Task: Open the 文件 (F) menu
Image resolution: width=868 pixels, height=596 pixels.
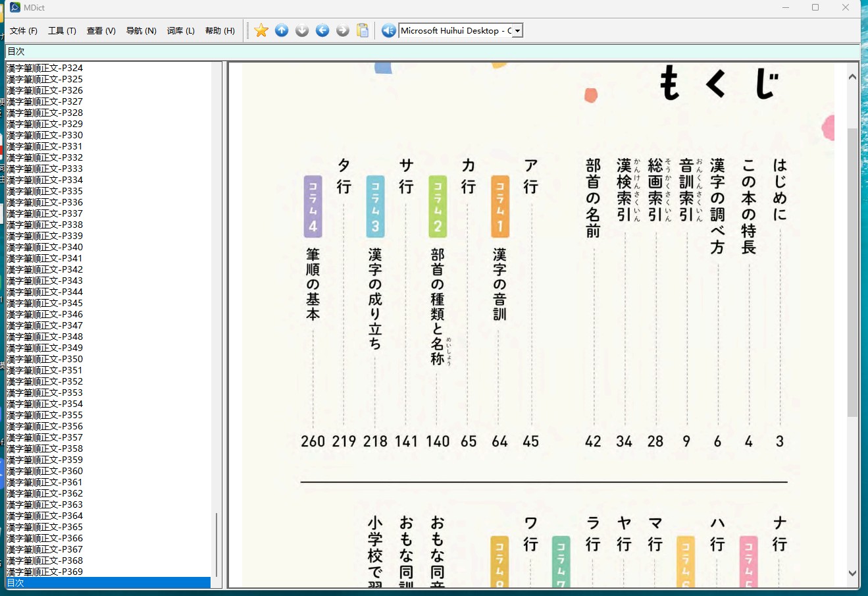Action: click(x=24, y=31)
